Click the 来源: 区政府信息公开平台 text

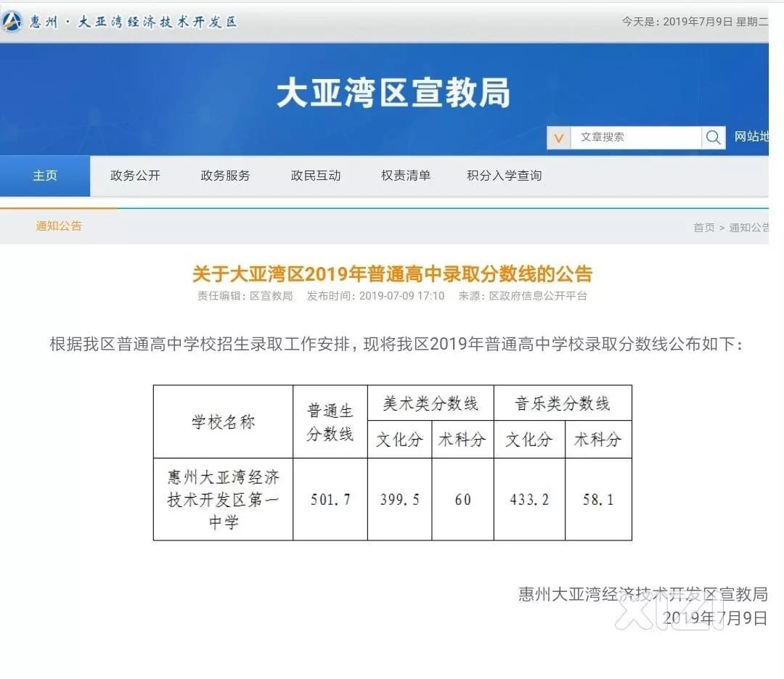(x=523, y=296)
